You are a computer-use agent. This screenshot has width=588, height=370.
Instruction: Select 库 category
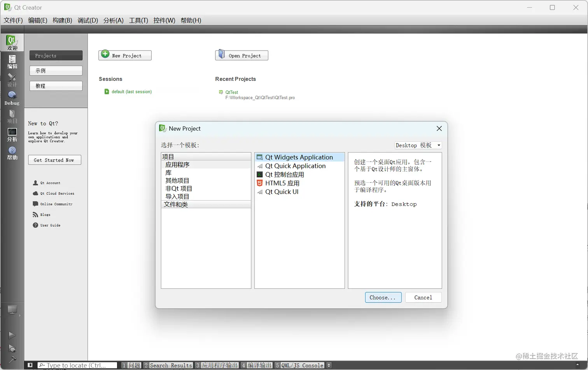tap(206, 173)
